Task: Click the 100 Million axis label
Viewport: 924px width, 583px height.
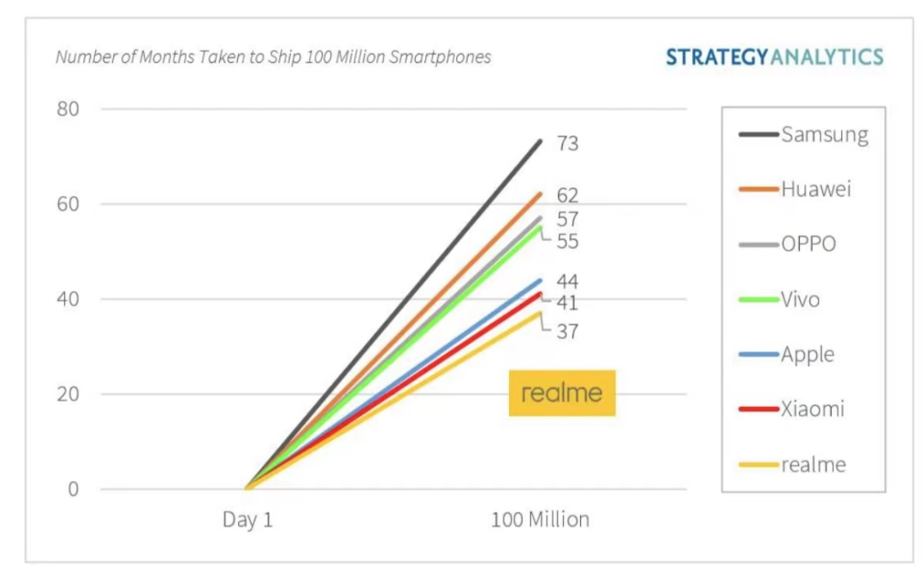Action: (x=540, y=520)
